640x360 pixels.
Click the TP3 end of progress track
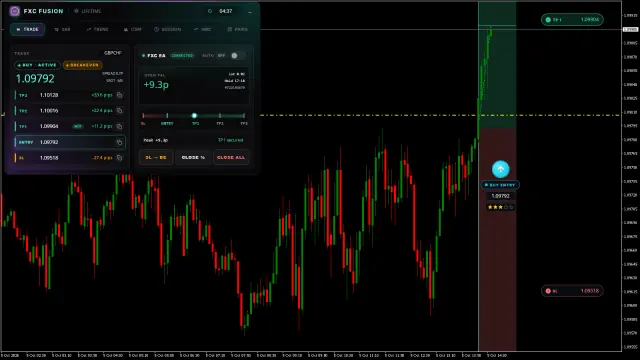(244, 116)
